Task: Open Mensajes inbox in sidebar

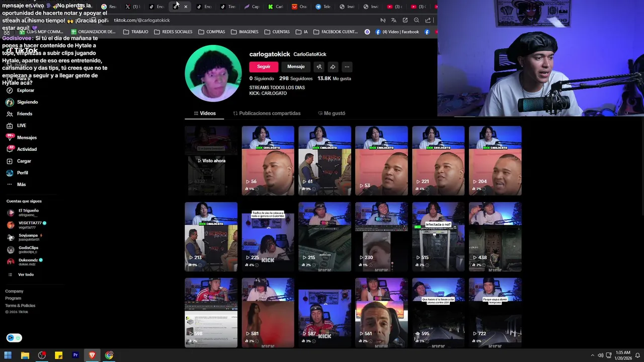Action: coord(21,137)
